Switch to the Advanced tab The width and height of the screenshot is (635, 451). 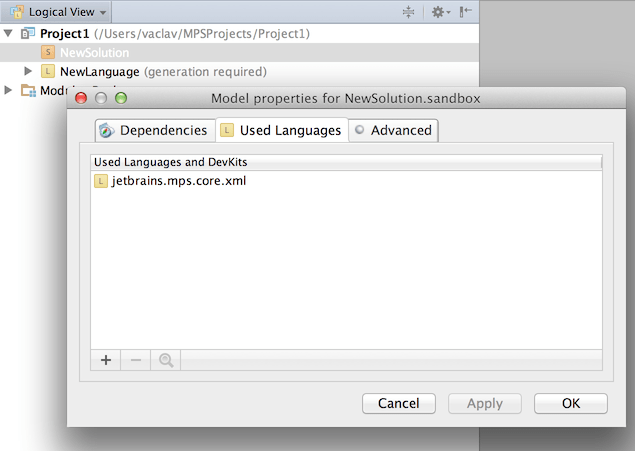[x=393, y=130]
